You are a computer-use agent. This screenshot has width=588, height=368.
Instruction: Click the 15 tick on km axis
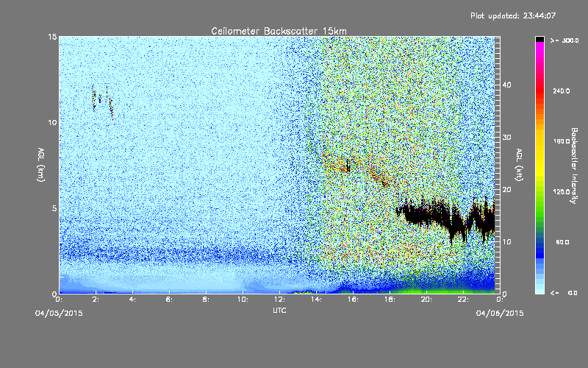pyautogui.click(x=52, y=37)
